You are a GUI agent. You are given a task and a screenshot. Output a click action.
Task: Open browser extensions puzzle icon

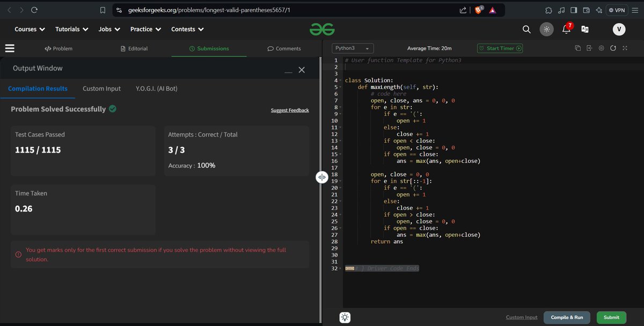(548, 10)
